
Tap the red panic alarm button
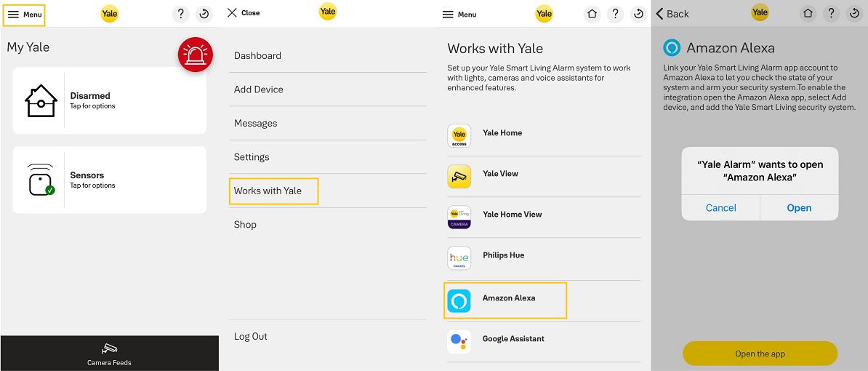[x=196, y=55]
